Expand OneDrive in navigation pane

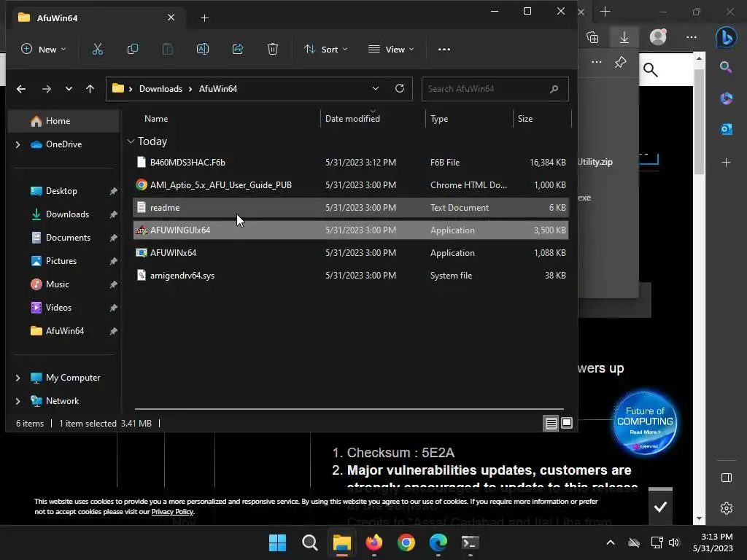pyautogui.click(x=18, y=144)
